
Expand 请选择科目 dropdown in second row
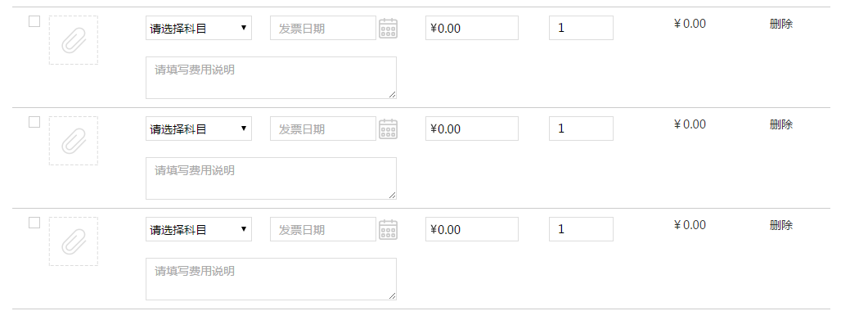[x=199, y=129]
